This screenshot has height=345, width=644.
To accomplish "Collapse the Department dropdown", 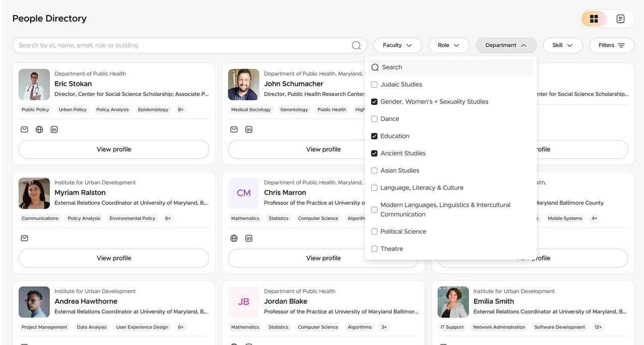I will (506, 45).
